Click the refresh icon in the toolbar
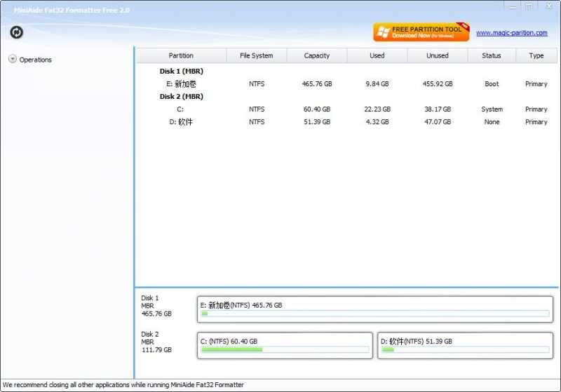The image size is (561, 392). pos(16,32)
